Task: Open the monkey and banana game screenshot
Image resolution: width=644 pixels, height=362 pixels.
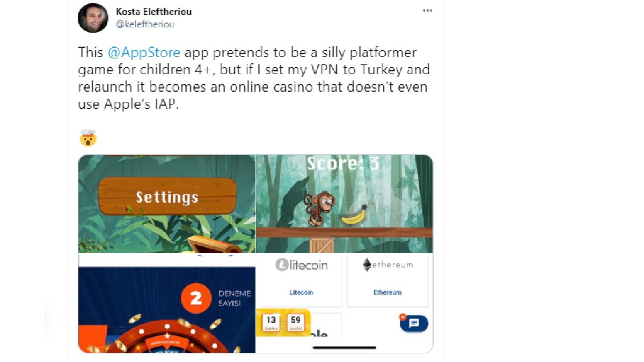Action: click(345, 204)
